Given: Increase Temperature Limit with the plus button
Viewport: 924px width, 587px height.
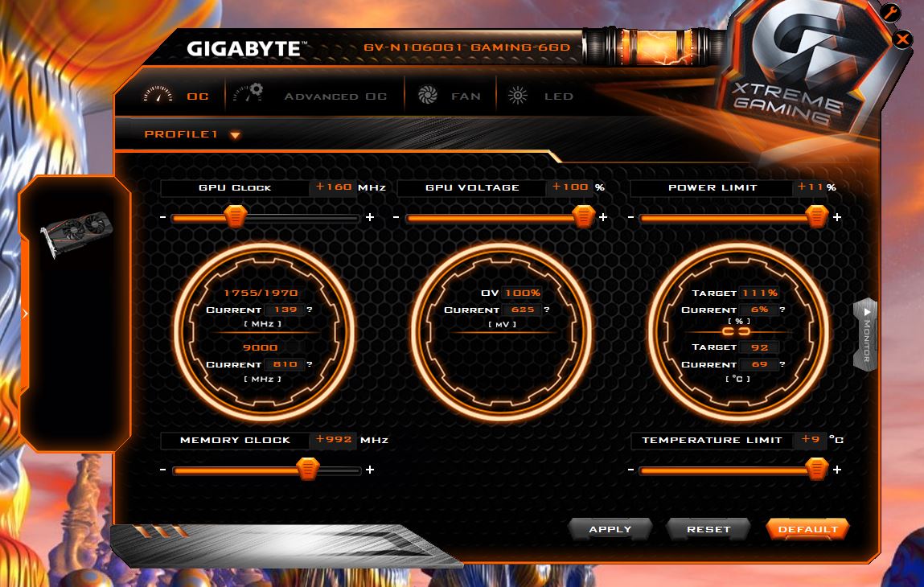Looking at the screenshot, I should pyautogui.click(x=837, y=470).
